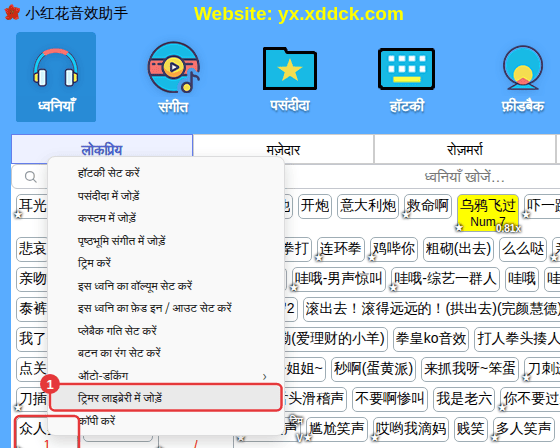The height and width of the screenshot is (448, 560).
Task: Open the फ़ीडबैक user icon
Action: [523, 79]
